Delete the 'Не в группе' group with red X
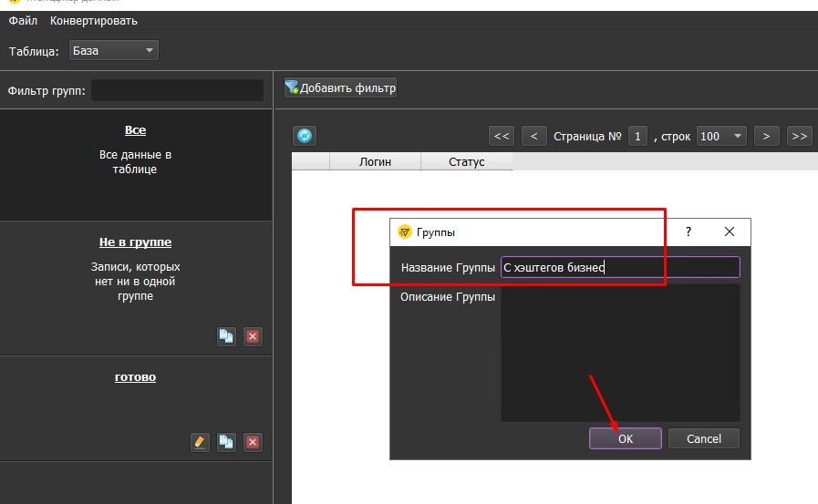Screen dimensions: 818x504 coord(253,336)
